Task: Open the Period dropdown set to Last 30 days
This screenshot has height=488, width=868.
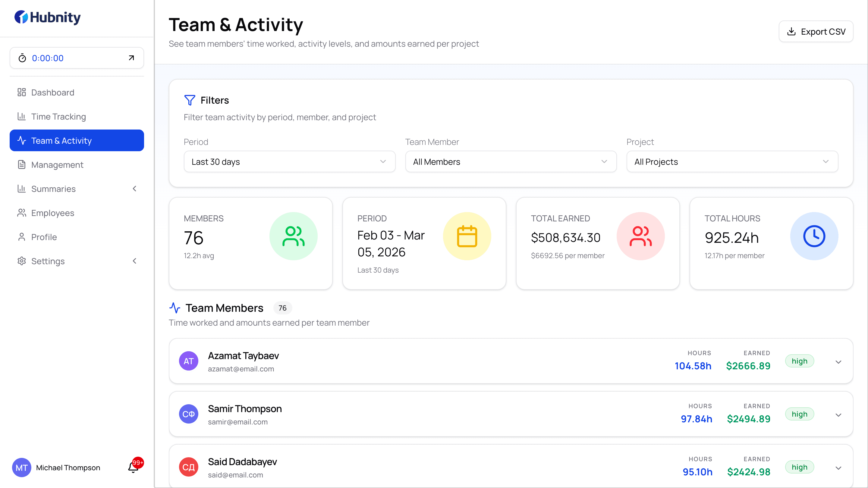Action: tap(289, 162)
